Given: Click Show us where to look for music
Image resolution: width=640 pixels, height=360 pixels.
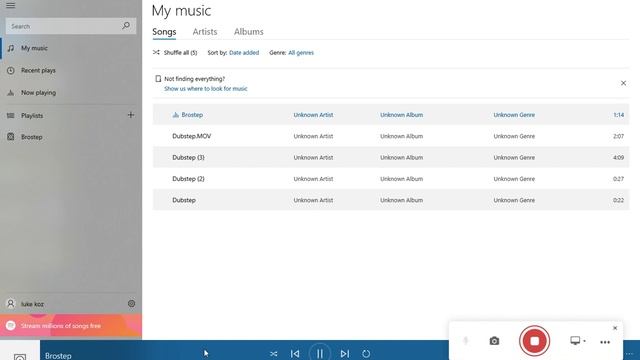Looking at the screenshot, I should (206, 89).
